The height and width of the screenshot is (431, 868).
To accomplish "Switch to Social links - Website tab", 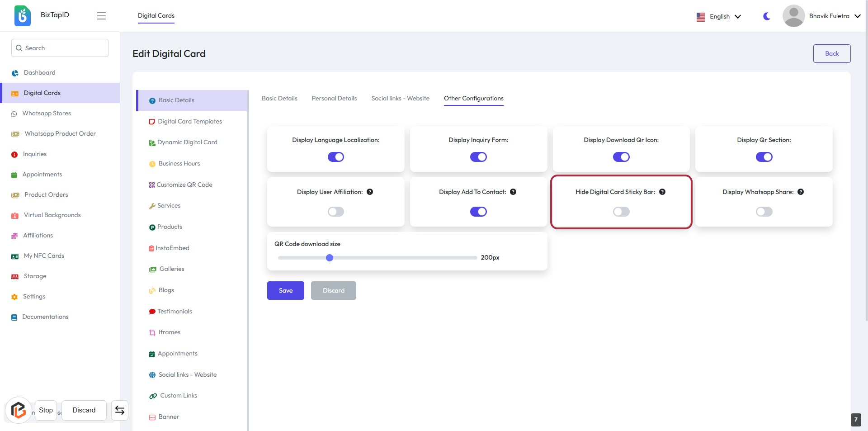I will tap(400, 98).
